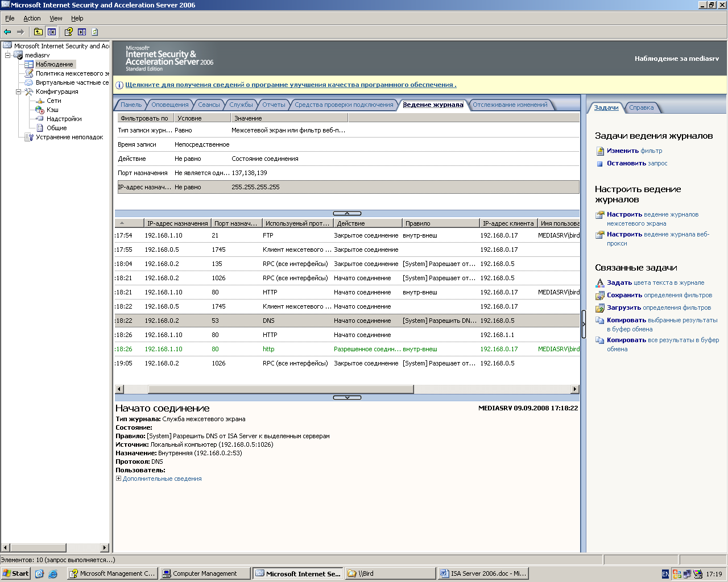Click Копировать все результаты в буфер обмена
The image size is (728, 582).
[x=663, y=344]
